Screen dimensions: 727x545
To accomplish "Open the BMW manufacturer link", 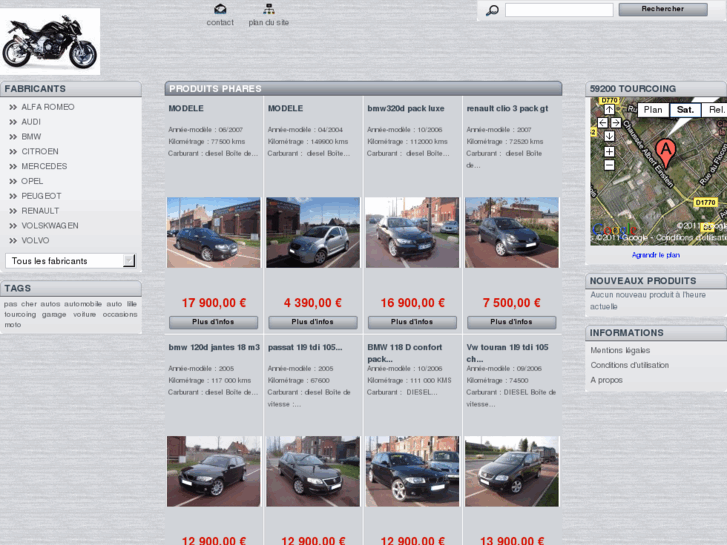I will [31, 137].
